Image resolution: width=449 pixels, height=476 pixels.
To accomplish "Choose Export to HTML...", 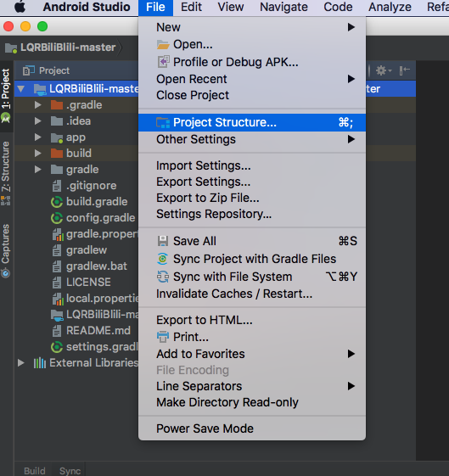I will (252, 320).
